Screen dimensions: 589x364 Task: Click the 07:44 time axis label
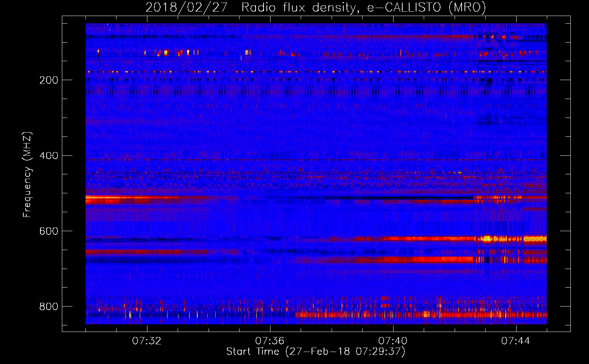click(x=516, y=341)
